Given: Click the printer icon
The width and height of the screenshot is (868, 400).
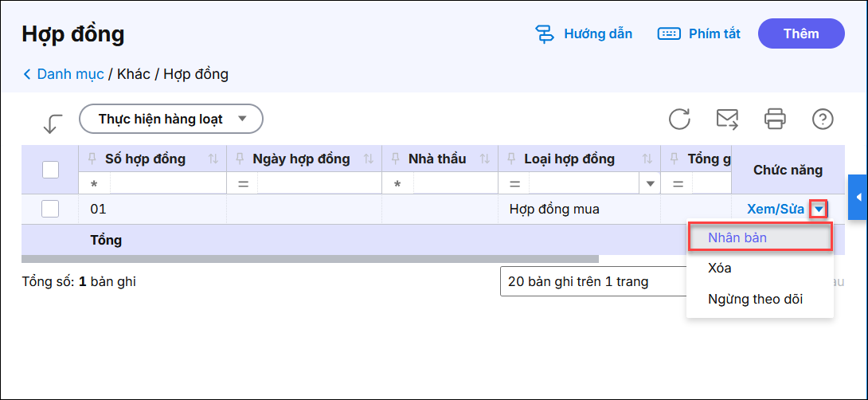Looking at the screenshot, I should pos(775,120).
